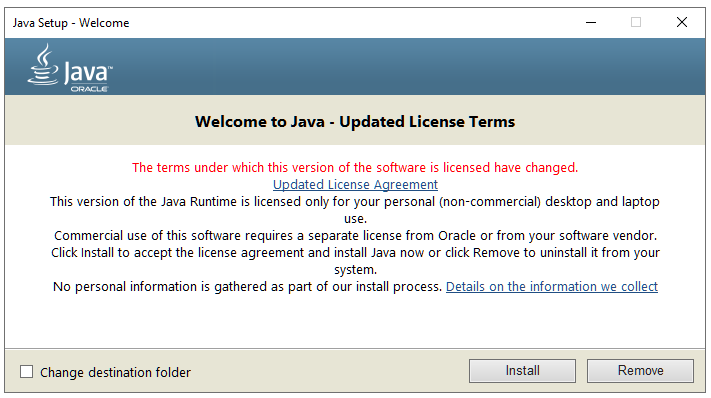Click the Java coffee cup logo

click(x=43, y=64)
